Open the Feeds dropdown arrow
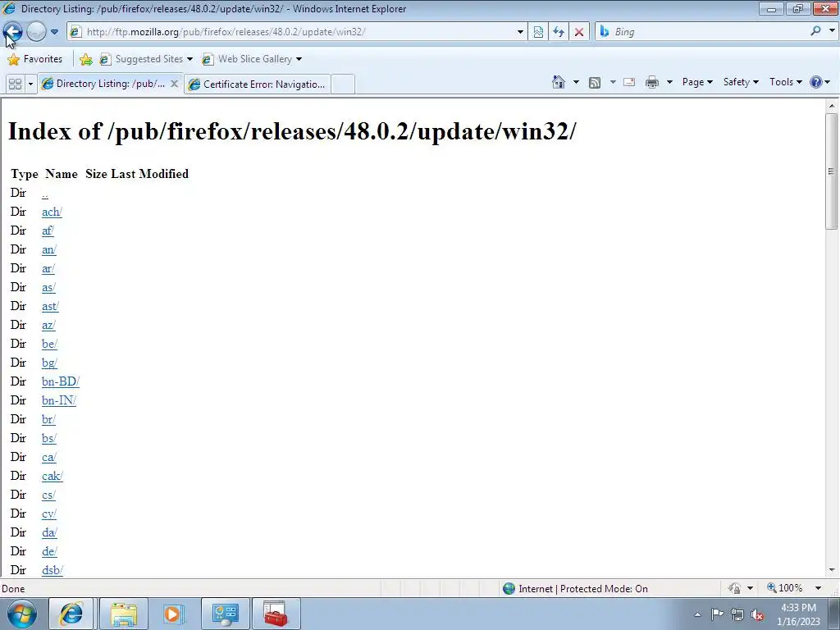The image size is (840, 630). pos(613,82)
